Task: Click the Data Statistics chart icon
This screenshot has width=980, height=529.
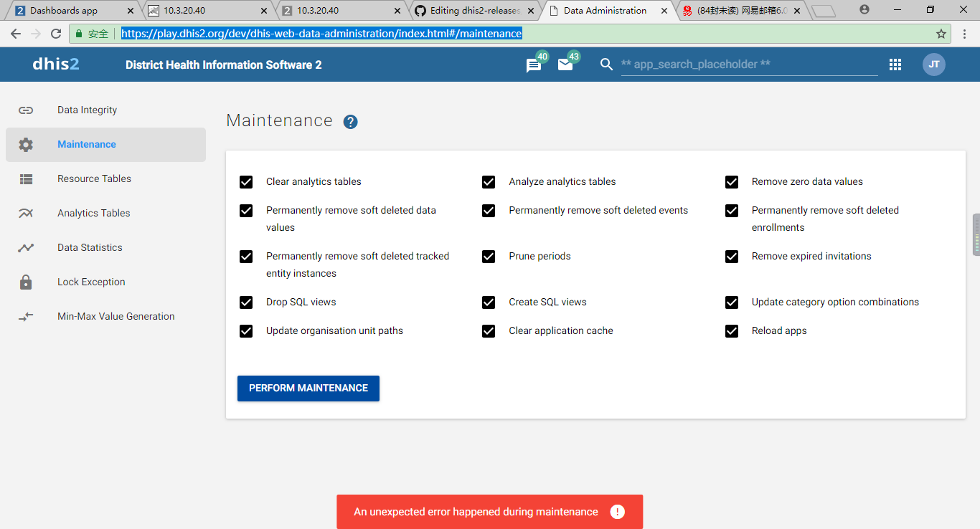Action: coord(26,248)
